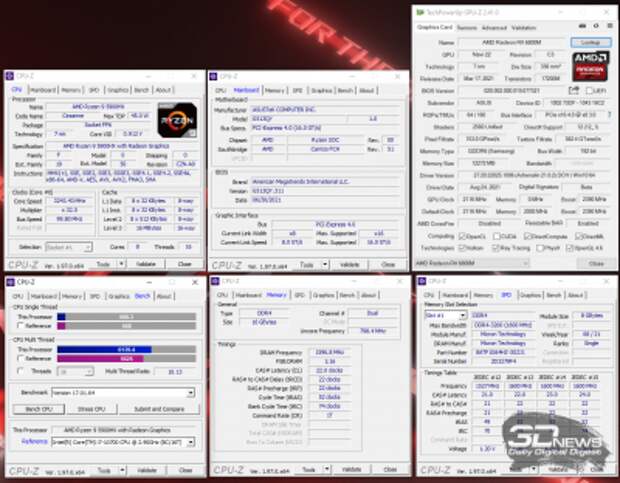Tick the Threads checkbox in the Bench window
Image resolution: width=620 pixels, height=483 pixels.
(x=20, y=371)
